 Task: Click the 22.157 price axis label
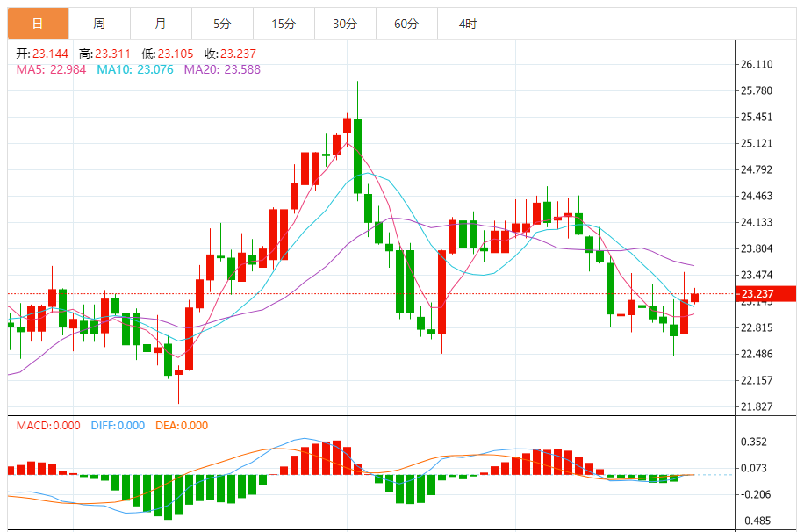757,381
